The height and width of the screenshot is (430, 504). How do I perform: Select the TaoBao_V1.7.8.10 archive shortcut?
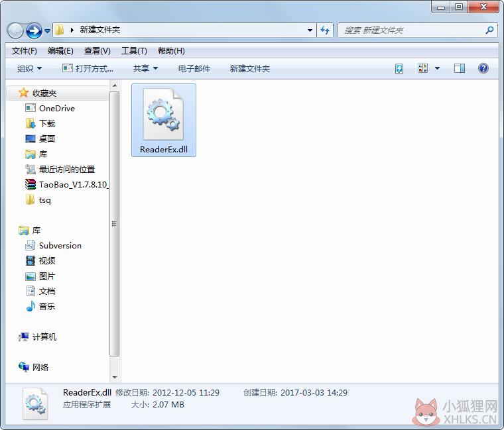coord(74,185)
